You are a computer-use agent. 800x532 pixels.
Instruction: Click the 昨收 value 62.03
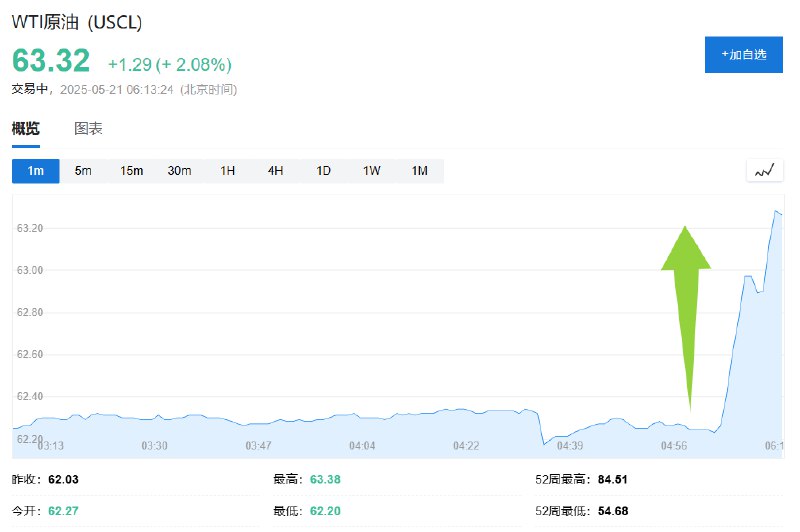point(63,479)
